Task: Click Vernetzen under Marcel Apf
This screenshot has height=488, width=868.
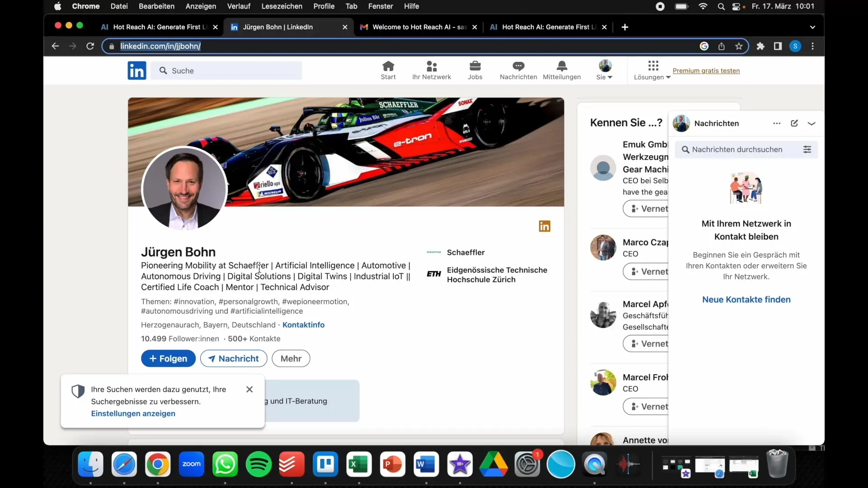Action: (x=646, y=344)
